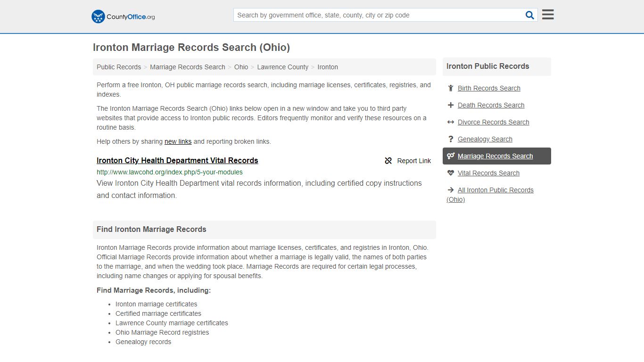Click the Birth Records person icon

click(451, 88)
